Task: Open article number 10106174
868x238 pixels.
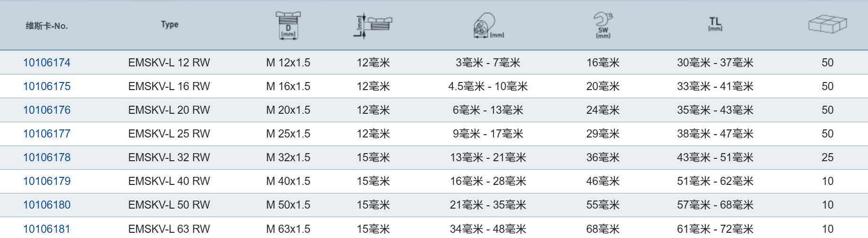Action: tap(47, 63)
